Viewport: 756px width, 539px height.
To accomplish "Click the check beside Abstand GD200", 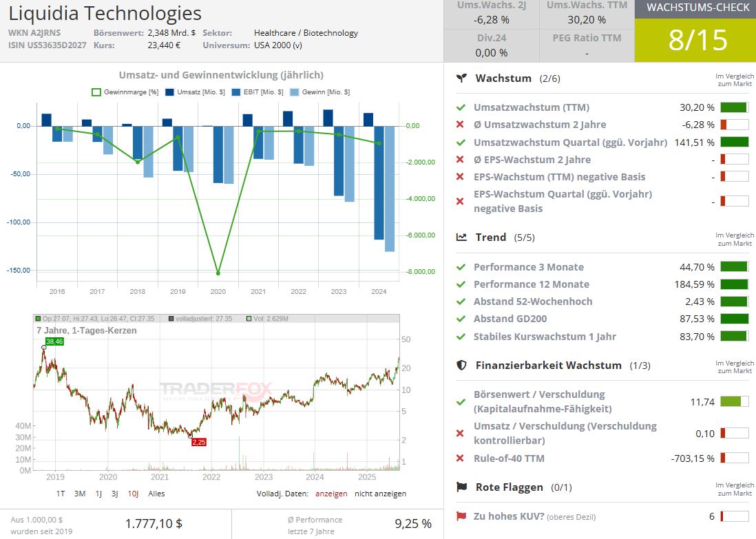I will (461, 319).
